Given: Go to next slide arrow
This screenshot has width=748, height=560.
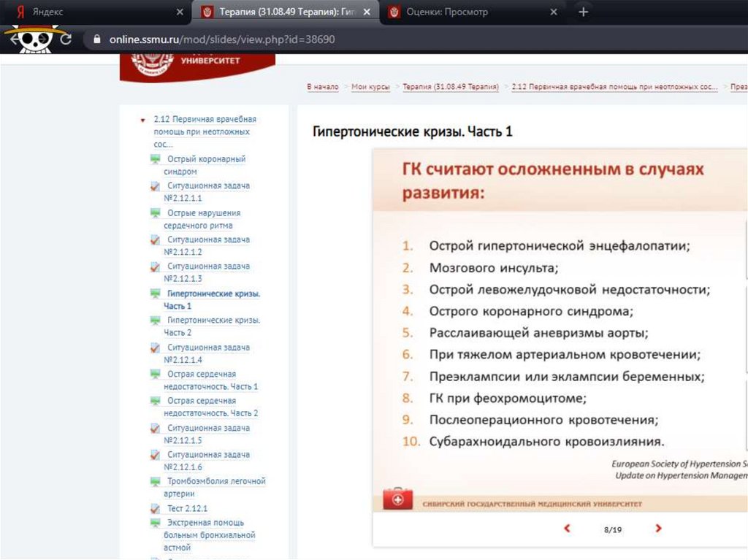Looking at the screenshot, I should point(658,528).
